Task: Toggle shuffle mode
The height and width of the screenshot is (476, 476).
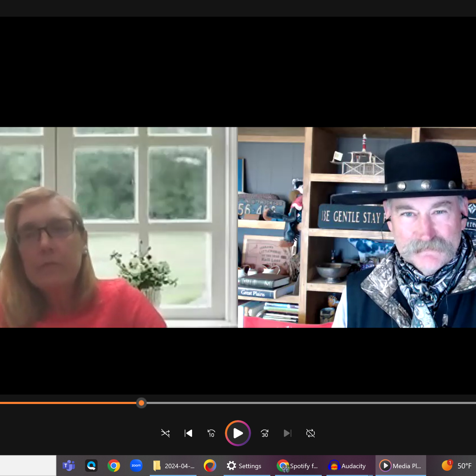Action: pos(165,433)
